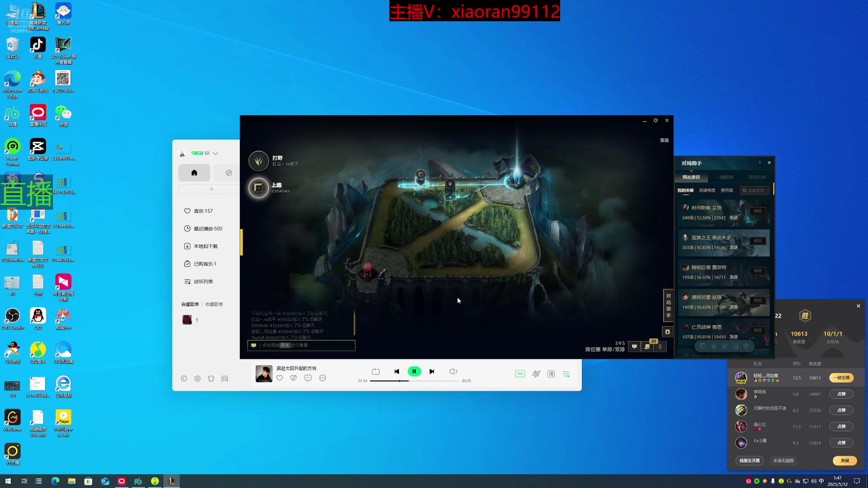Viewport: 868px width, 488px height.
Task: Open purchased music 已购音乐·1
Action: (200, 264)
